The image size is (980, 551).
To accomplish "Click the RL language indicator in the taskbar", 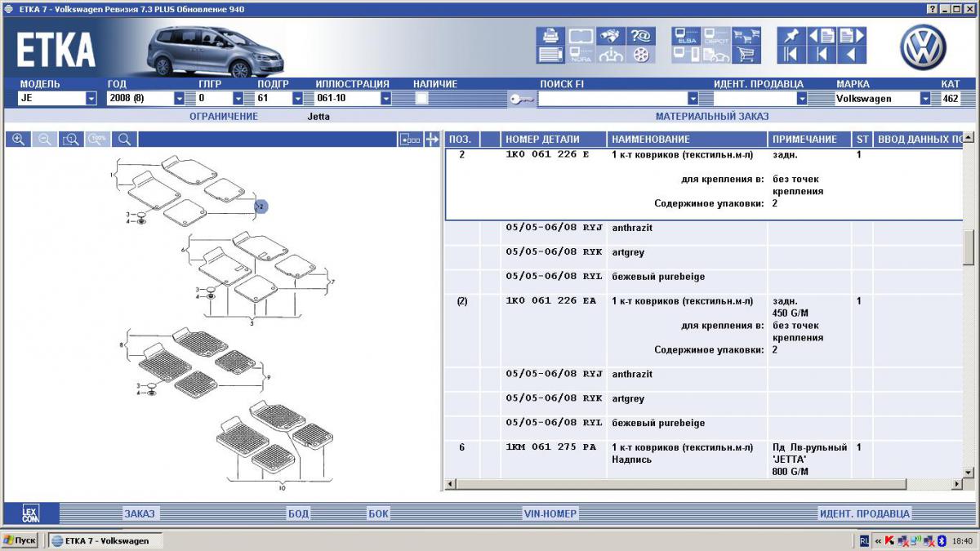I will 865,540.
